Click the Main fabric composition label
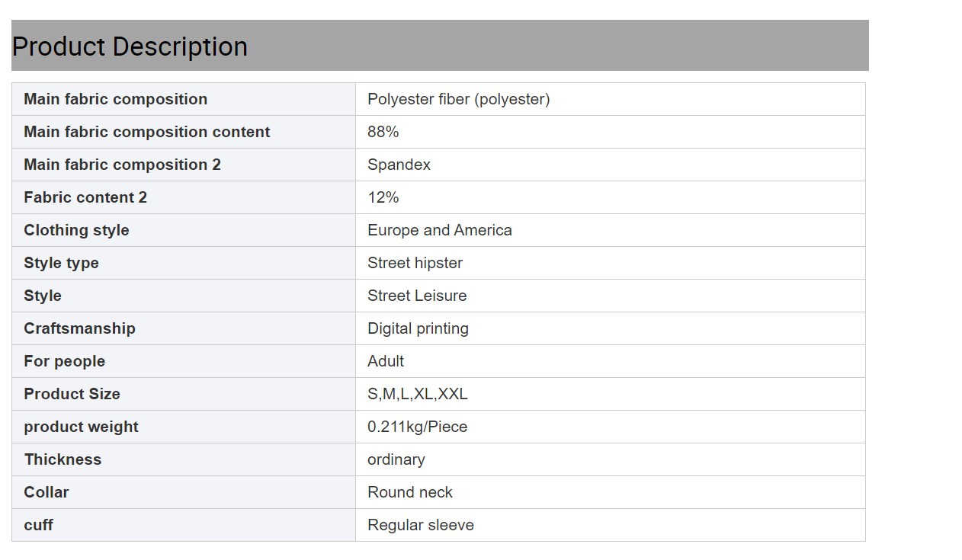The image size is (962, 560). click(x=115, y=99)
